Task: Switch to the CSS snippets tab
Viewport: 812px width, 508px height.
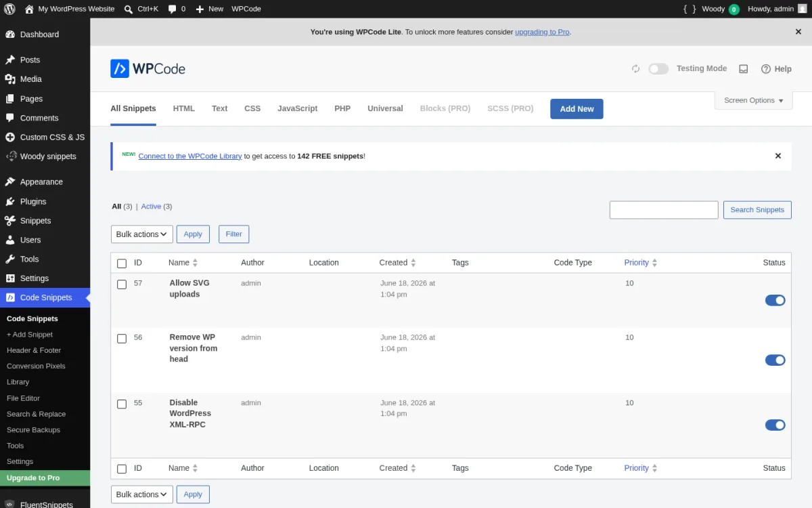Action: pos(252,108)
